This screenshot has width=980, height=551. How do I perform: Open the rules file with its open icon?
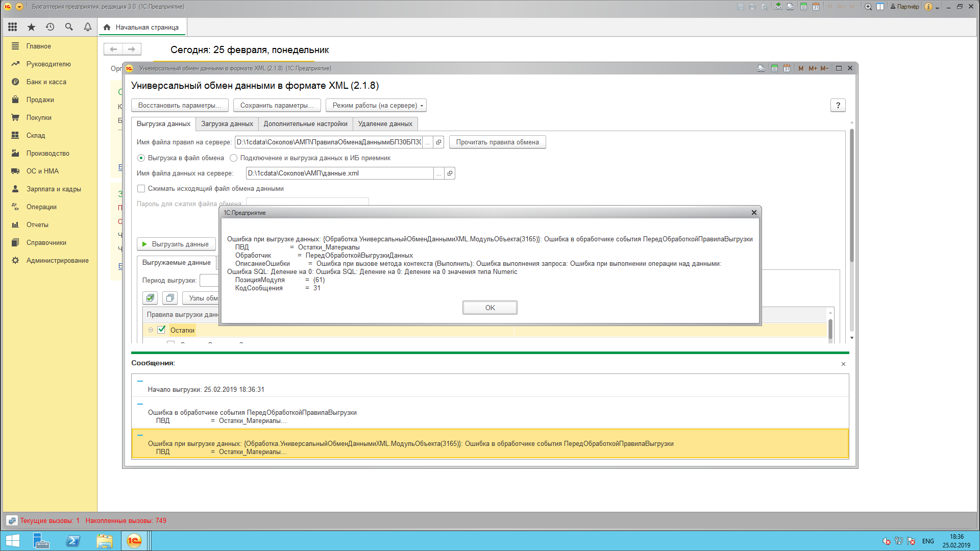(438, 142)
